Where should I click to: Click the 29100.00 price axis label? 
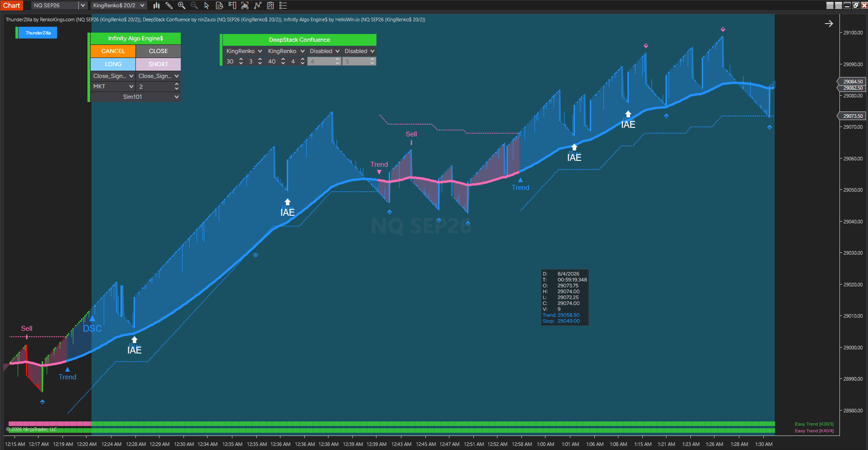coord(853,33)
